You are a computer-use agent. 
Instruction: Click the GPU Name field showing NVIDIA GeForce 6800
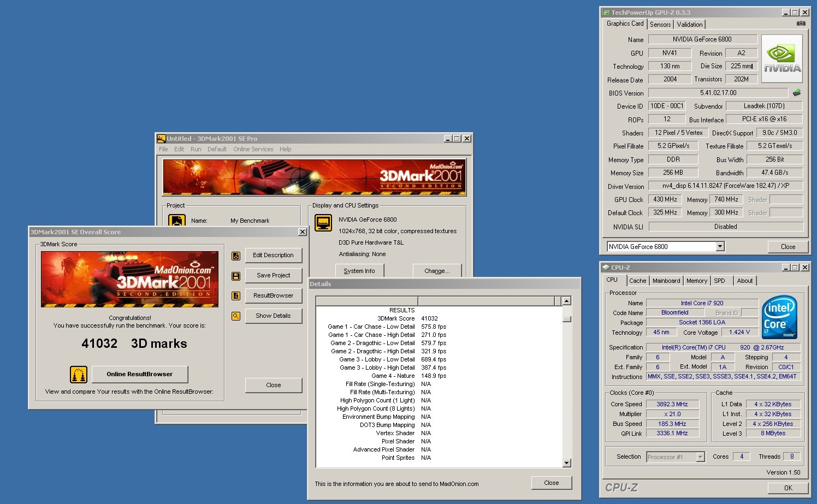(x=702, y=39)
